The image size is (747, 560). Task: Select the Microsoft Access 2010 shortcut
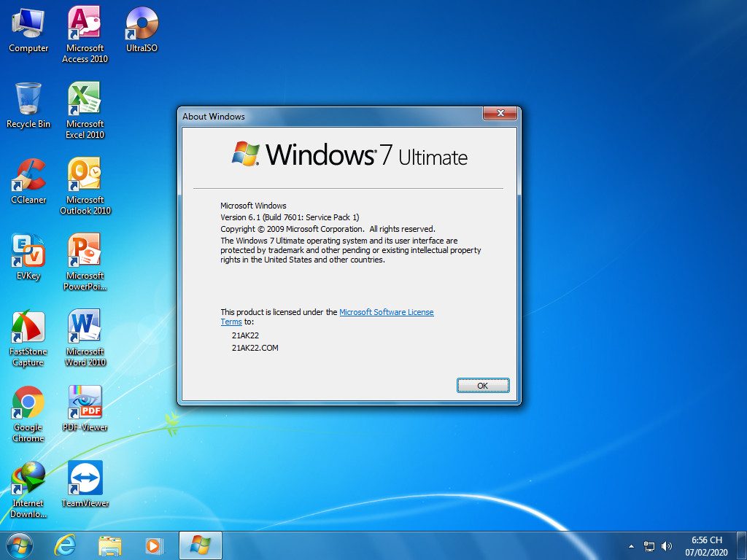[85, 34]
